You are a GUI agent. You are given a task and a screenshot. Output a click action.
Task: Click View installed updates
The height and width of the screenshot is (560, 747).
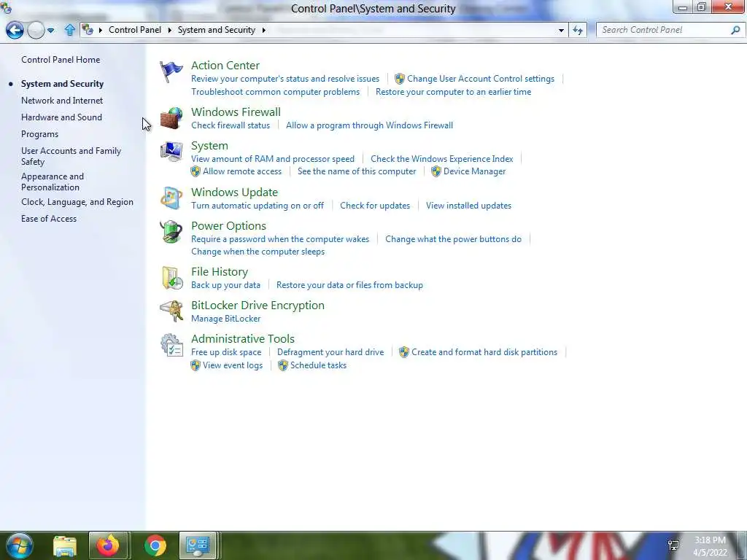coord(469,206)
